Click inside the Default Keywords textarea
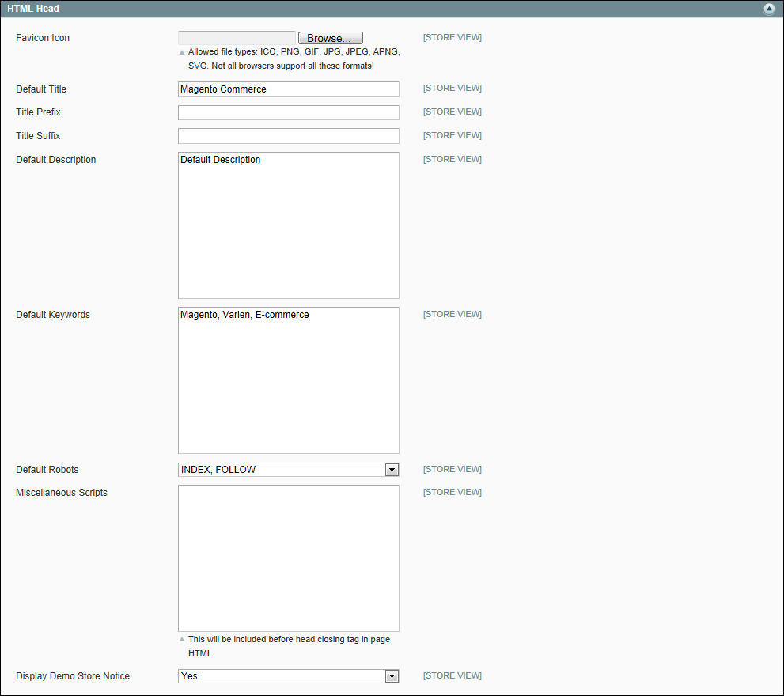The width and height of the screenshot is (784, 696). point(289,380)
